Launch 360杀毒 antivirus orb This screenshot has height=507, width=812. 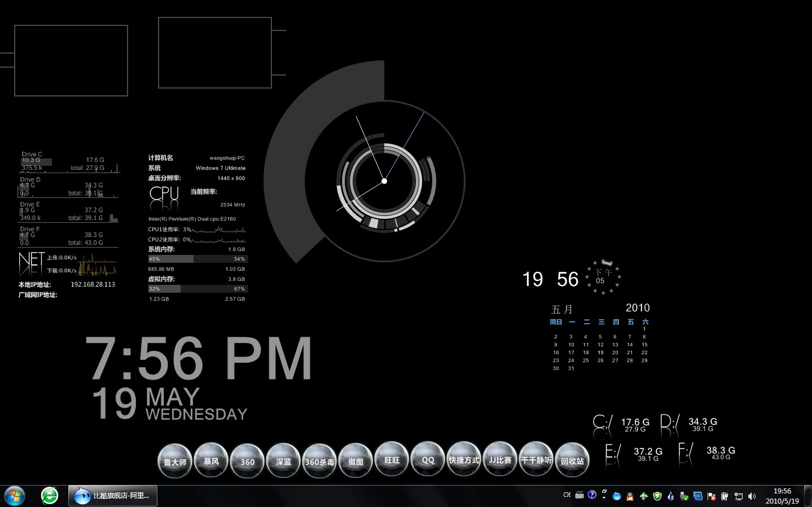(x=319, y=460)
